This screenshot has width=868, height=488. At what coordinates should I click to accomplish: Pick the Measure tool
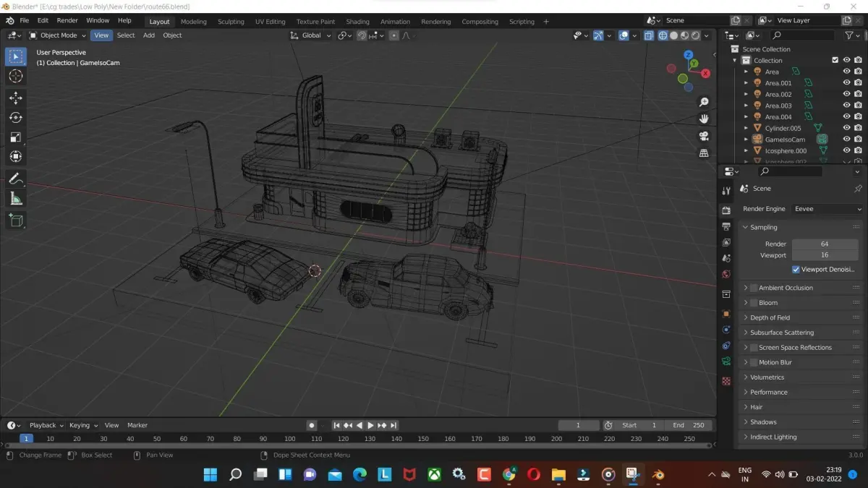point(16,199)
